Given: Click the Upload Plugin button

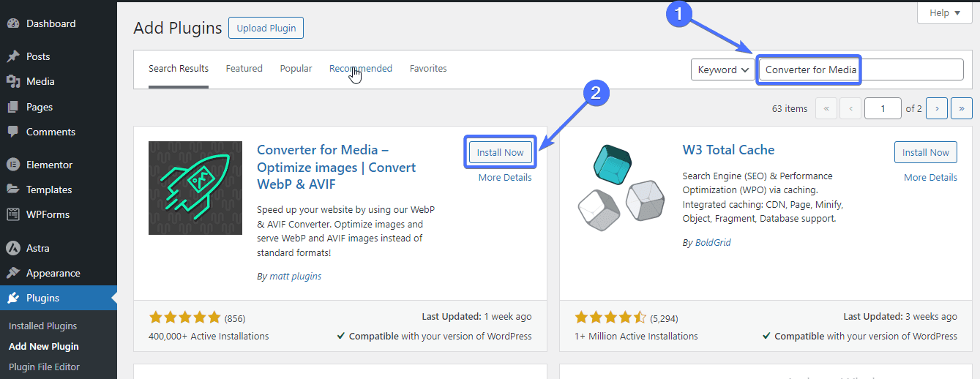Looking at the screenshot, I should click(266, 28).
